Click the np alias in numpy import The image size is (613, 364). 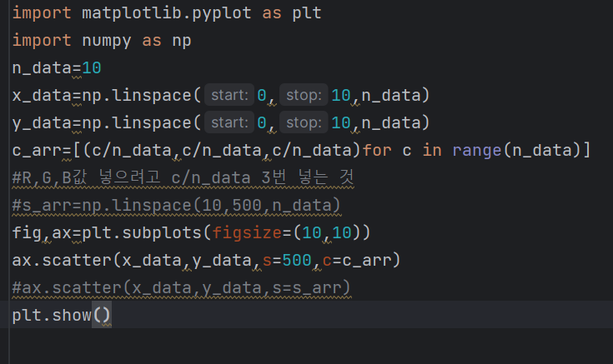tap(182, 41)
